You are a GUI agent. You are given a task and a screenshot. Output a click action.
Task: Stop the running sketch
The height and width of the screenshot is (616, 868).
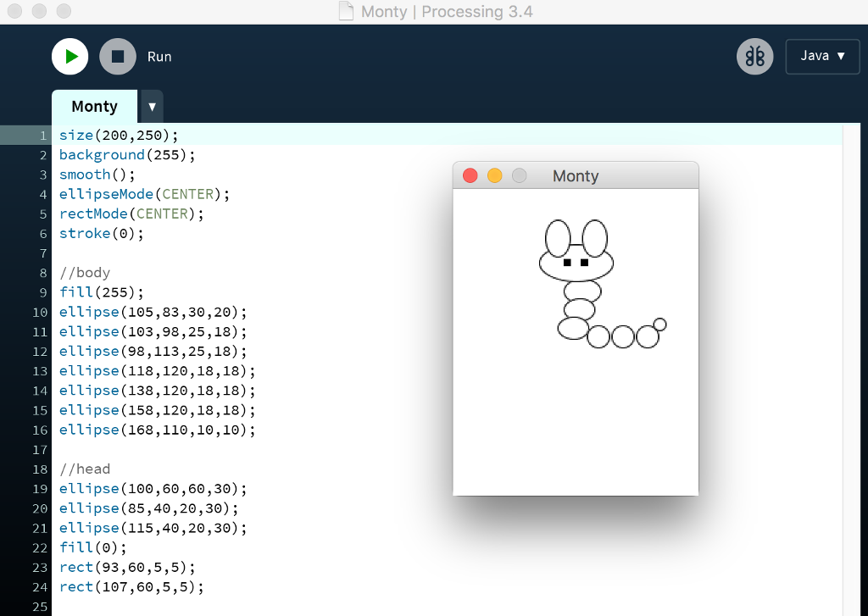(116, 56)
